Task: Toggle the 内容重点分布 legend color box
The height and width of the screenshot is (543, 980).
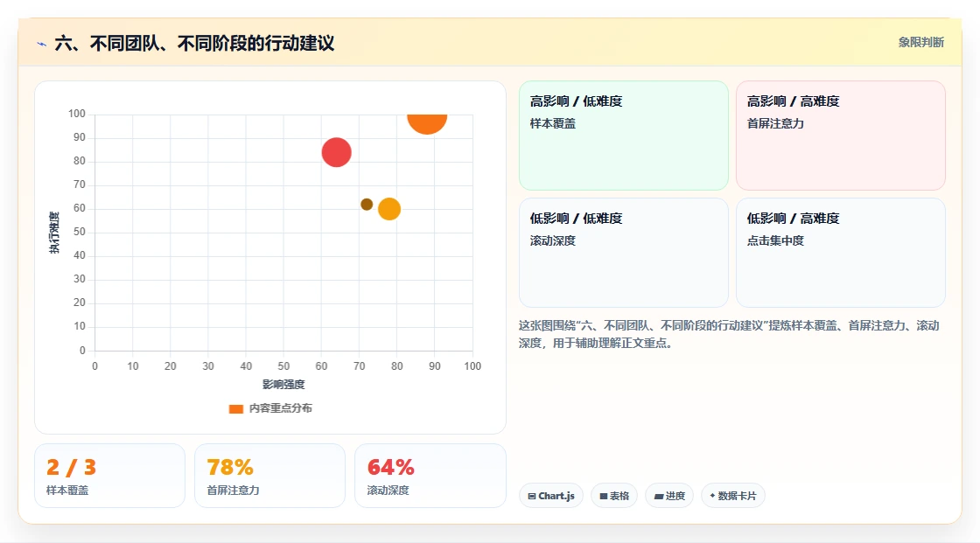Action: pyautogui.click(x=235, y=408)
